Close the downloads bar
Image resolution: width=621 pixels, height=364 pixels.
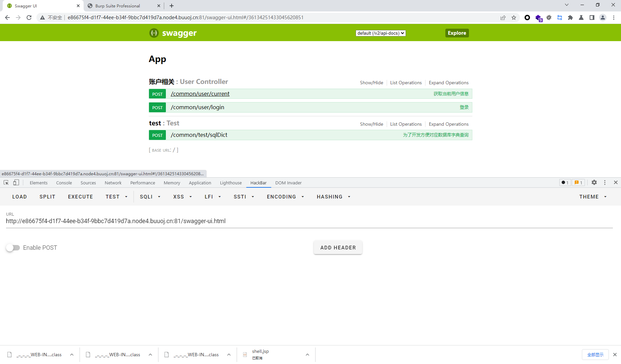coord(615,355)
